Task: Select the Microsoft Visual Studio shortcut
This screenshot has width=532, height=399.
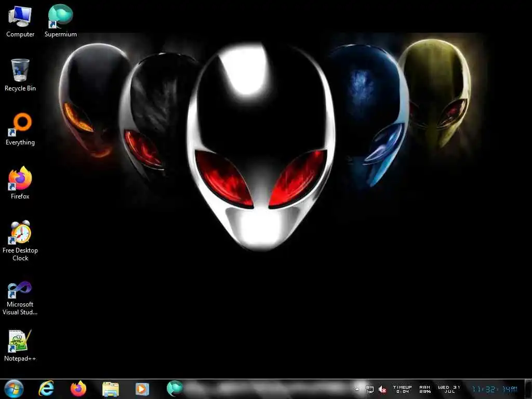Action: tap(20, 299)
